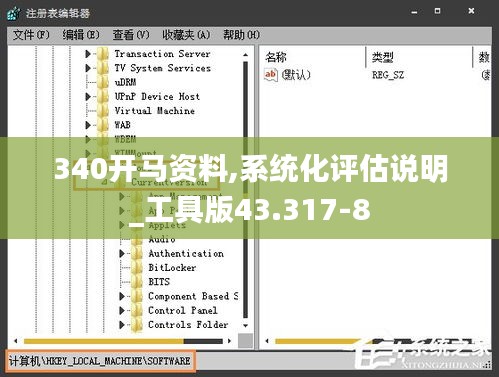
Task: Maximize the Registry Editor window
Action: tap(438, 11)
